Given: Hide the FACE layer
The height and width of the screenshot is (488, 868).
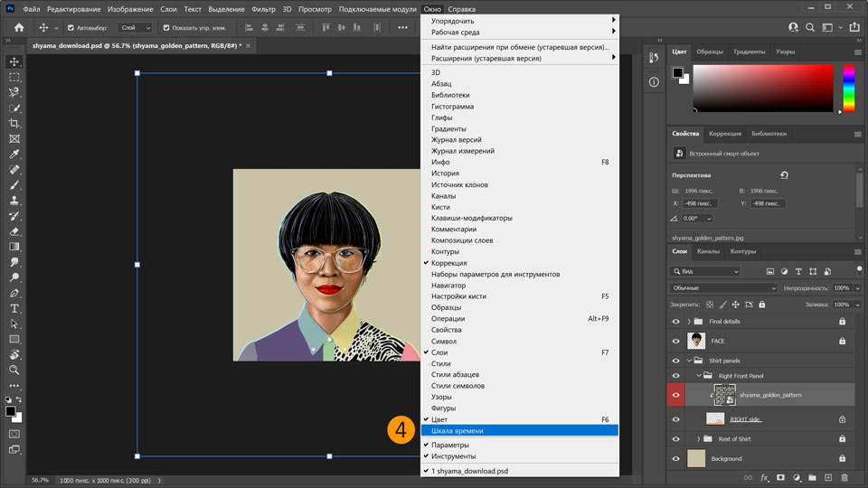Looking at the screenshot, I should 676,341.
